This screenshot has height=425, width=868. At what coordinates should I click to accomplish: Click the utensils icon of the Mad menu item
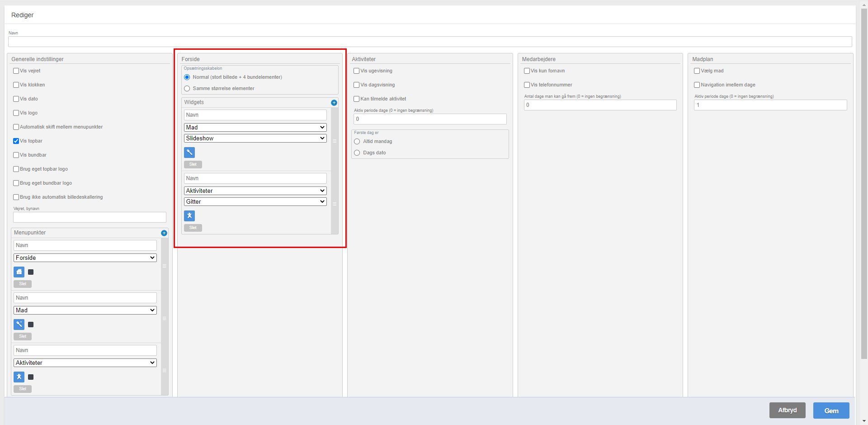click(19, 325)
